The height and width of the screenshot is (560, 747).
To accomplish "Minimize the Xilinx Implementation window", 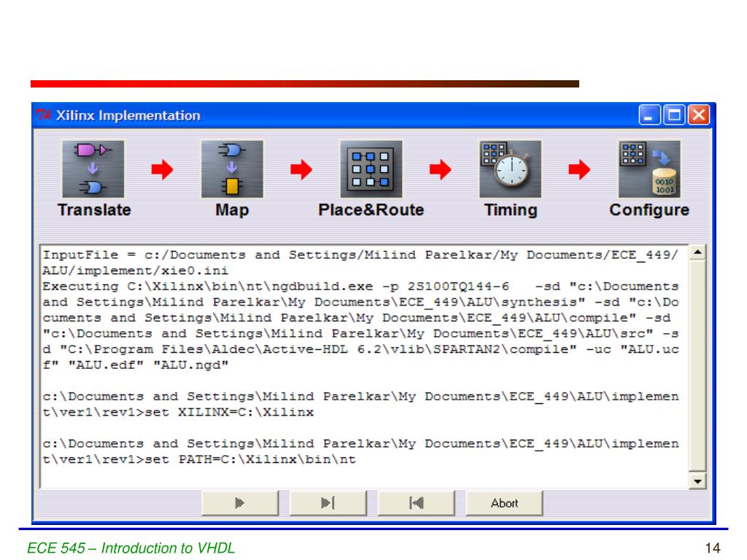I will pos(649,114).
